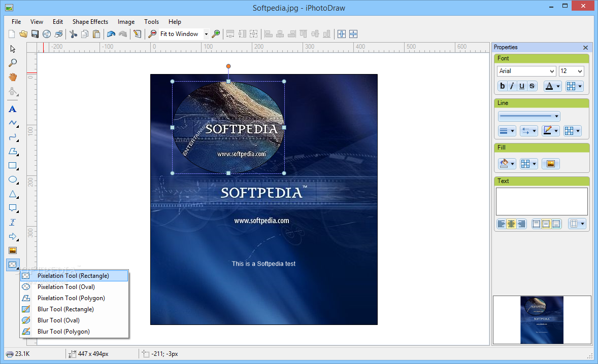Screen dimensions: 598x364
Task: Center-align text horizontally
Action: (x=511, y=224)
